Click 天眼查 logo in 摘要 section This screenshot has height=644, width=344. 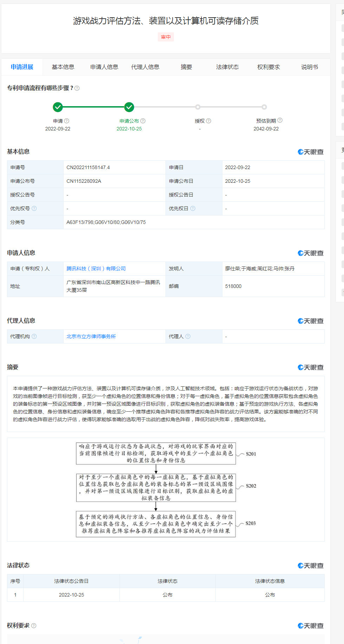point(311,367)
